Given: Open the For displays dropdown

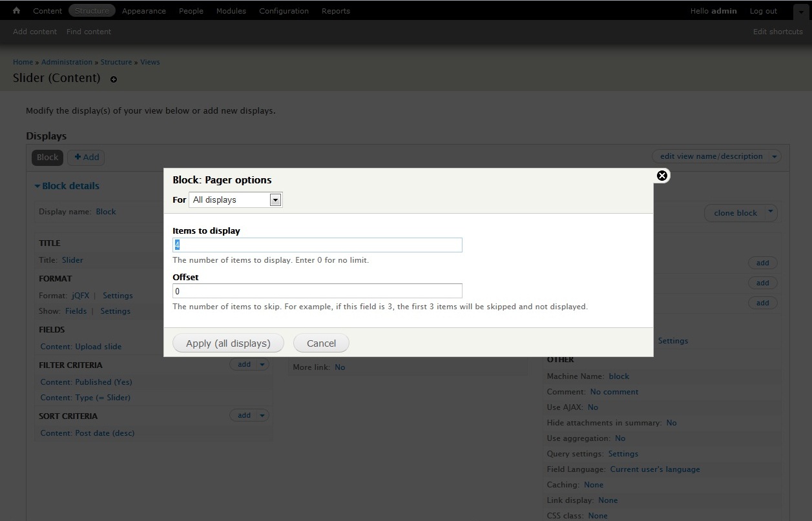Looking at the screenshot, I should click(275, 200).
